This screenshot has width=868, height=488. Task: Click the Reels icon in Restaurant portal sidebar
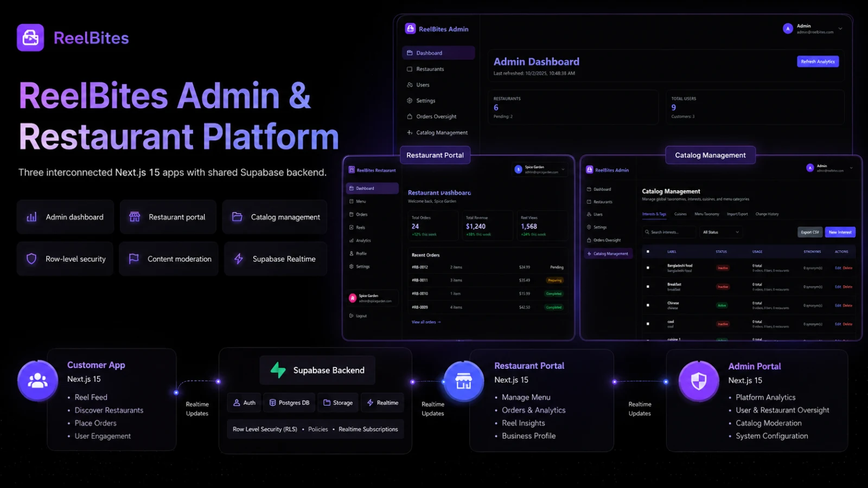(352, 228)
